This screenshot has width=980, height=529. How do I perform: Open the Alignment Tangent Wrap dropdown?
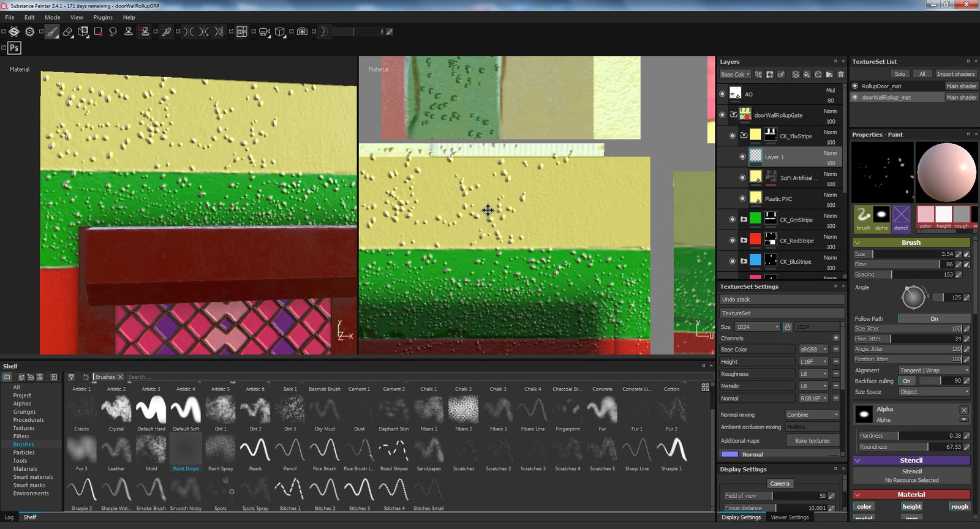pos(934,370)
